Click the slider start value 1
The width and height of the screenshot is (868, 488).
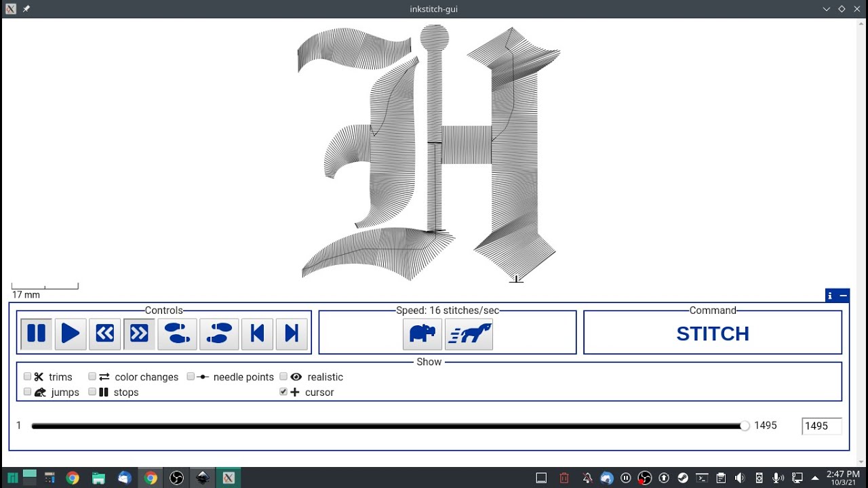click(19, 426)
